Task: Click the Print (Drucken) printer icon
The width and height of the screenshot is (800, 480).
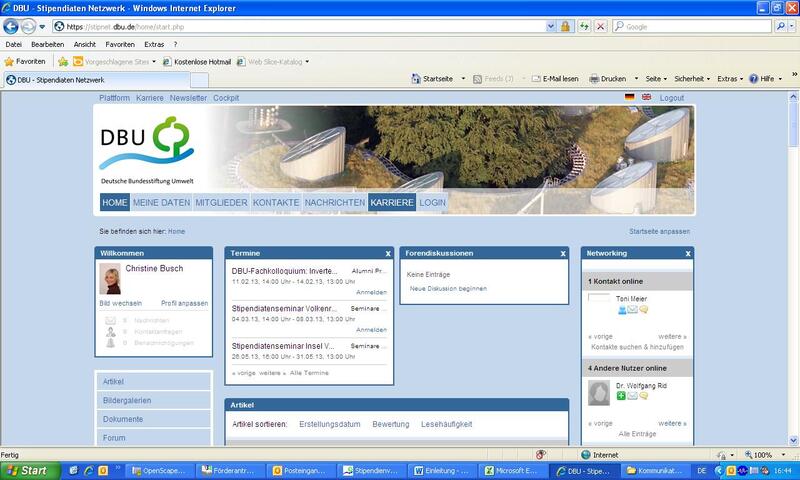Action: (594, 79)
